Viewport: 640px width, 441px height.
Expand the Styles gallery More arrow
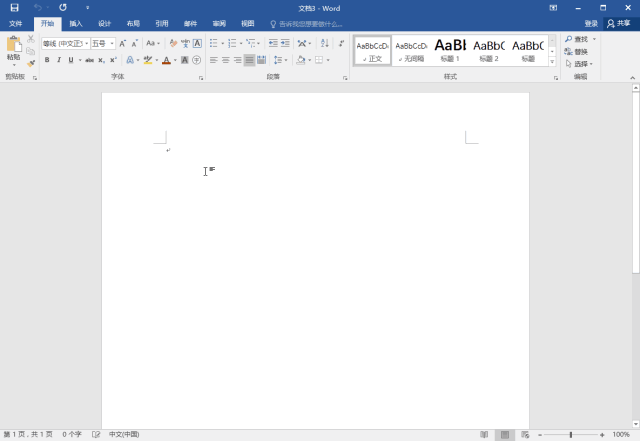pos(552,62)
